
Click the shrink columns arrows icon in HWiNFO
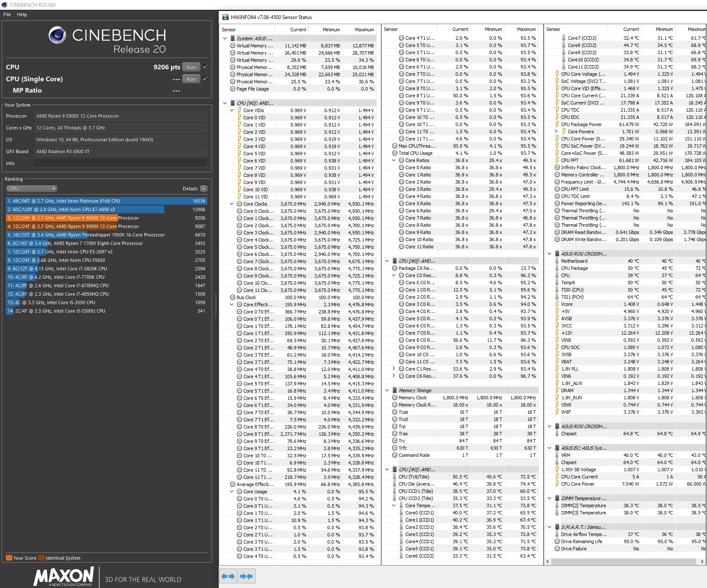[246, 576]
